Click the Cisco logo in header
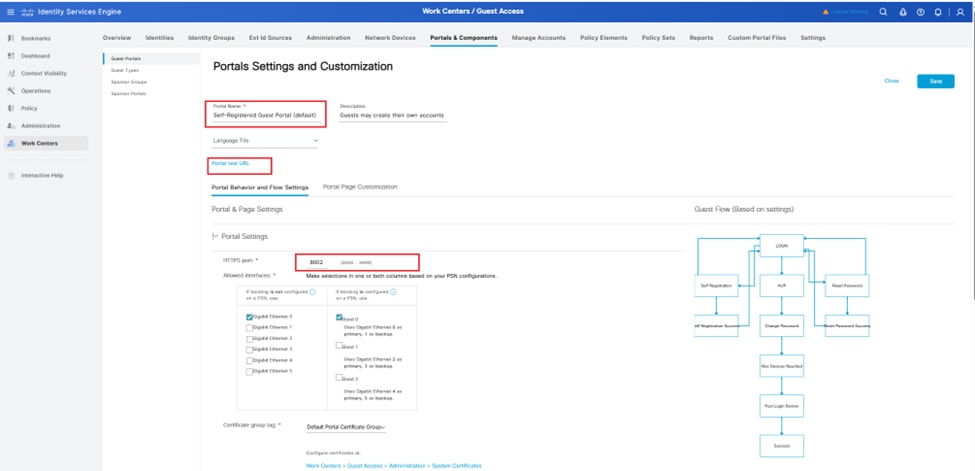The image size is (975, 471). point(27,12)
